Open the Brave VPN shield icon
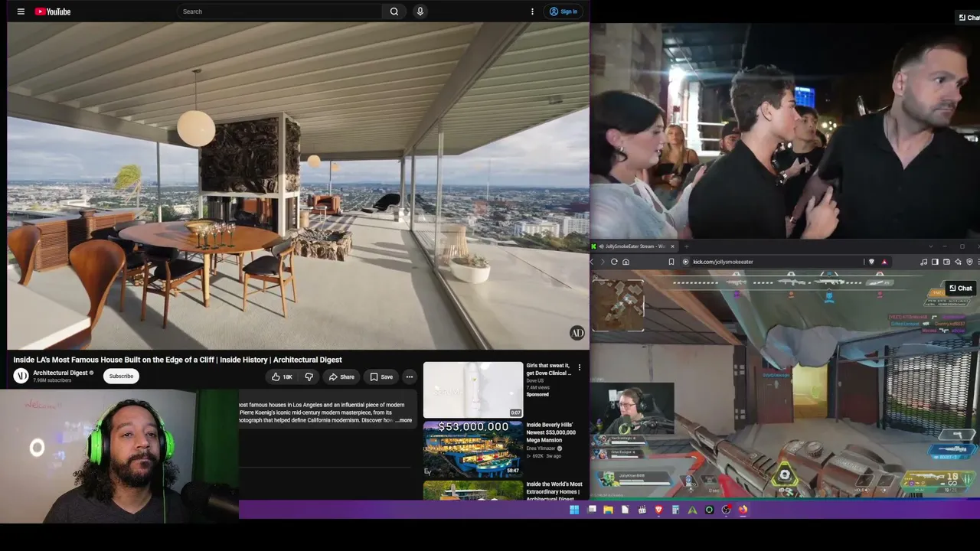The width and height of the screenshot is (980, 551). coord(969,262)
